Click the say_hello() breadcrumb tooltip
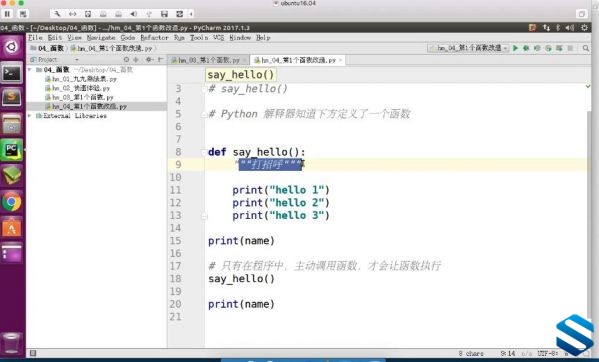This screenshot has height=362, width=599. [241, 74]
